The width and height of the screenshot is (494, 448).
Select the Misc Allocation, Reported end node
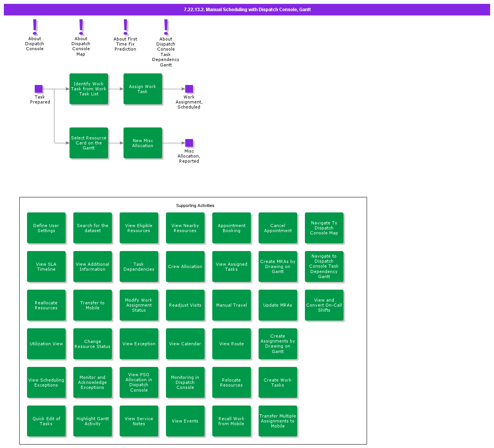pyautogui.click(x=189, y=143)
